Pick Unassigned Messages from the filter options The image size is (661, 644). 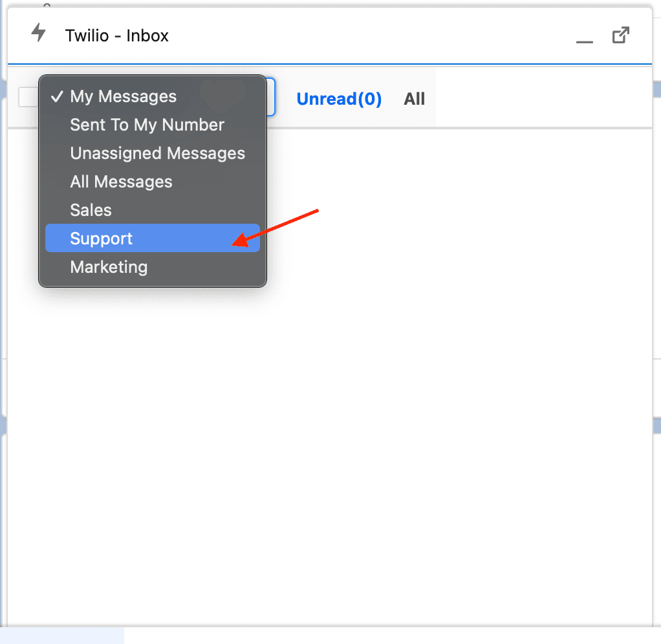point(157,153)
